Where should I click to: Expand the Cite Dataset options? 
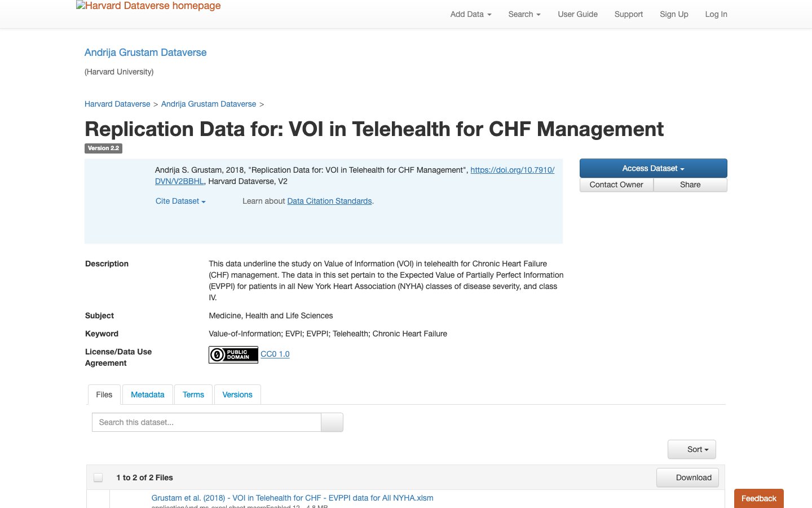(x=180, y=201)
